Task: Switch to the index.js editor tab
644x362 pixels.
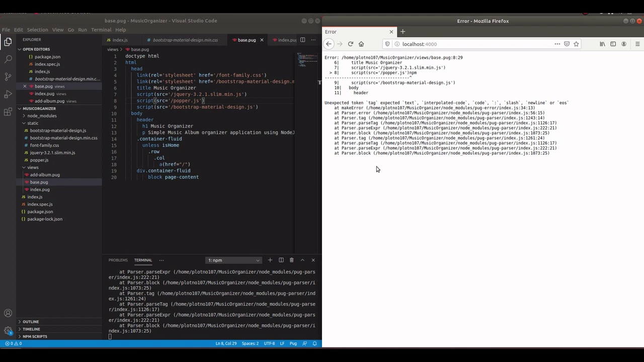Action: [120, 40]
